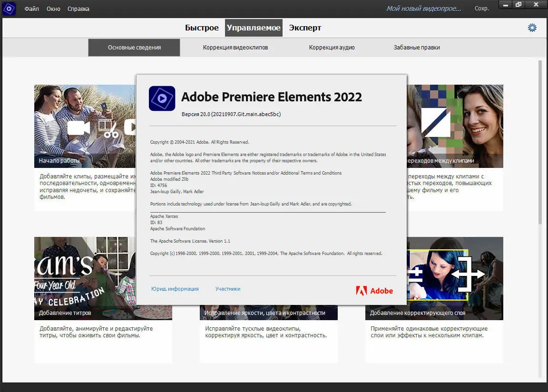Click the Premiere Elements app icon in title bar
The width and height of the screenshot is (548, 392).
pos(9,9)
